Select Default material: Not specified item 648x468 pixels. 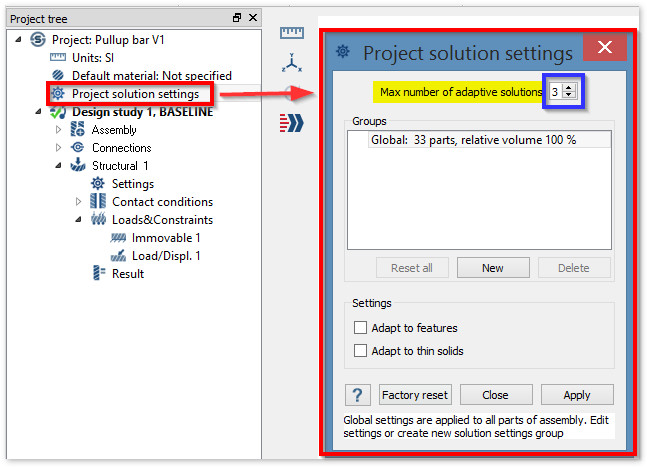(151, 76)
